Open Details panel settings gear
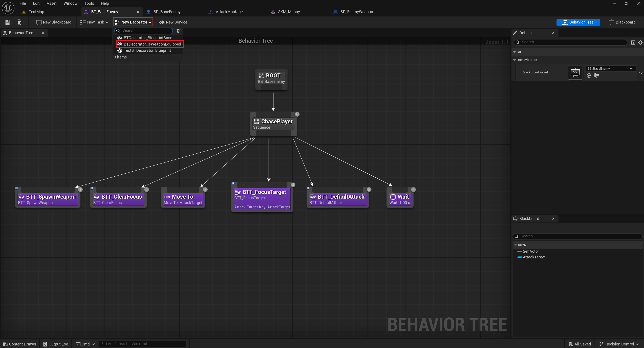Screen dimensions: 644x348 coord(640,42)
